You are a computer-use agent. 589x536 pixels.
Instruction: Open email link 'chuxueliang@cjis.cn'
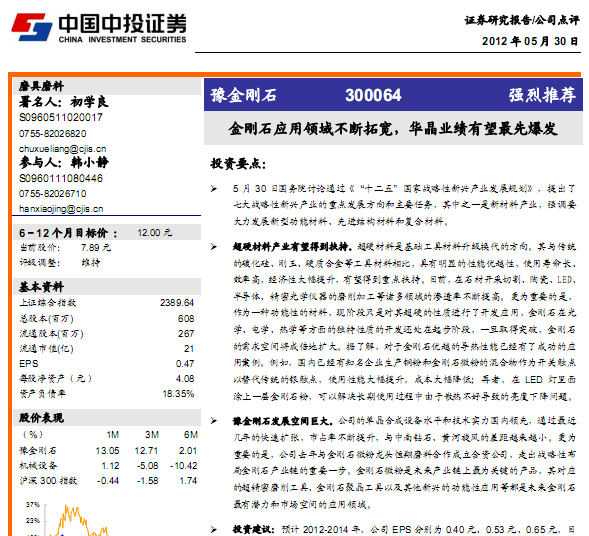tap(62, 149)
